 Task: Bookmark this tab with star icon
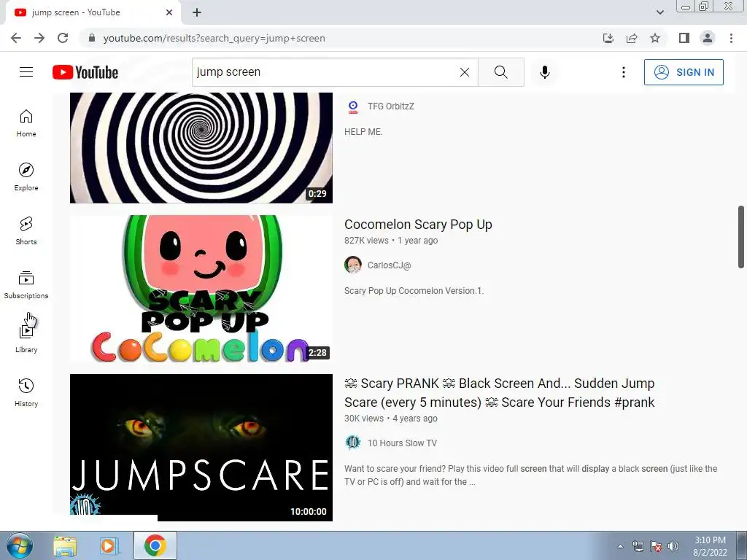655,38
